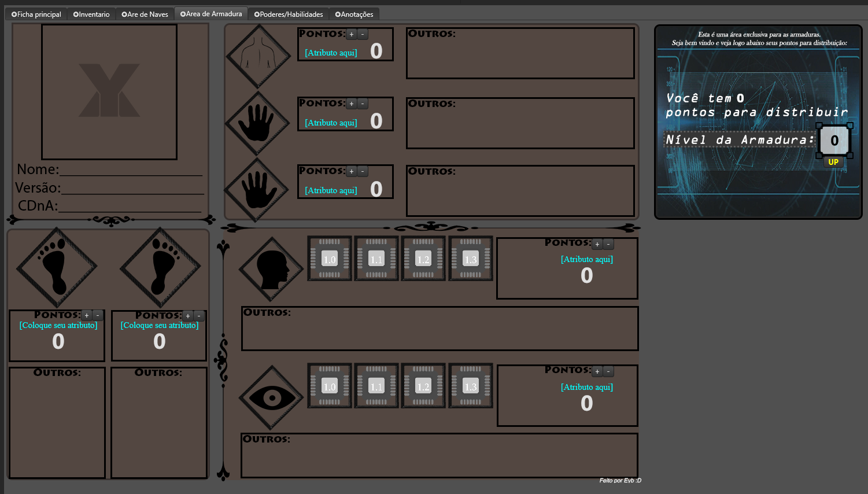Click the character portrait image placeholder
Viewport: 868px width, 494px height.
pyautogui.click(x=109, y=92)
